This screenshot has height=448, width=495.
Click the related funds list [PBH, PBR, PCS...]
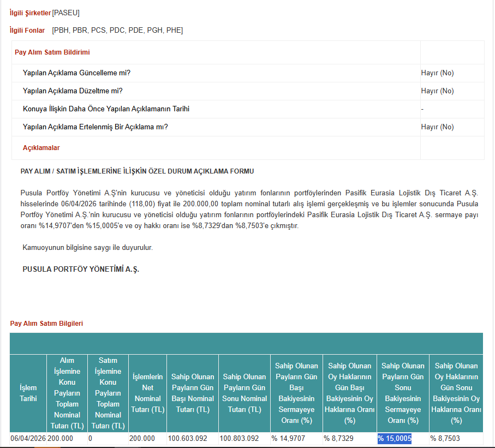(x=117, y=31)
